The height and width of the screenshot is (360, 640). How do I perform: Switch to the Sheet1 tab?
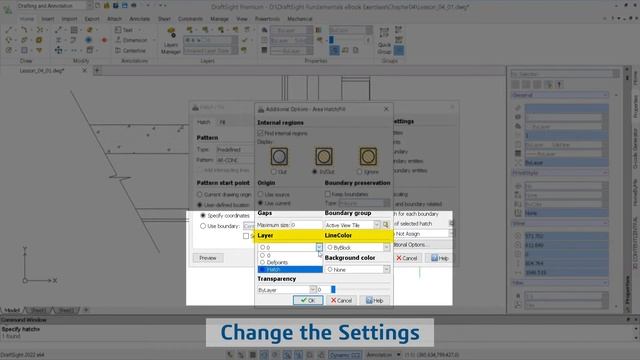(39, 310)
